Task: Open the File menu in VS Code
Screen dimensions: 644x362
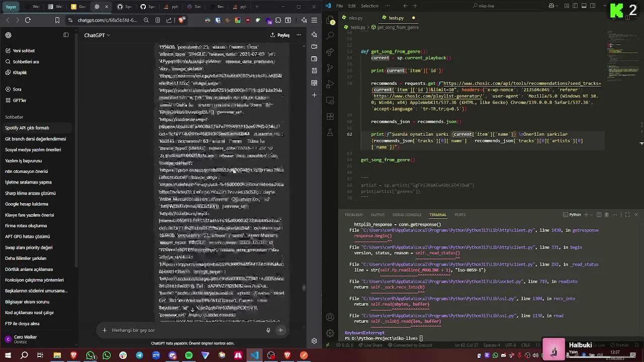Action: (340, 6)
